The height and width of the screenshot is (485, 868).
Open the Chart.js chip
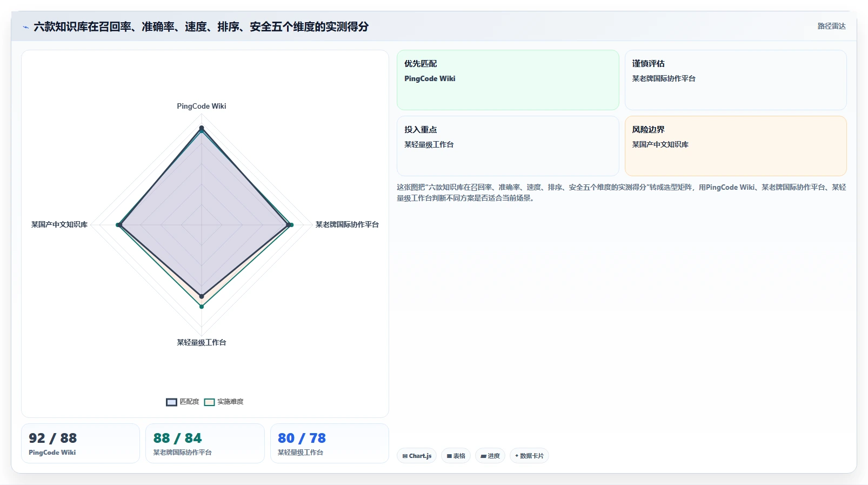point(417,456)
